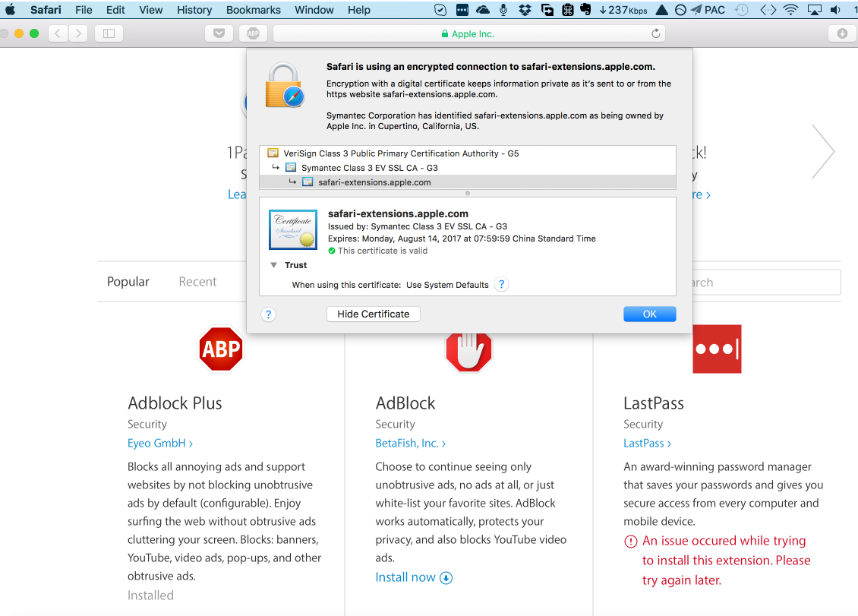Reload the page with the refresh icon

(x=655, y=33)
